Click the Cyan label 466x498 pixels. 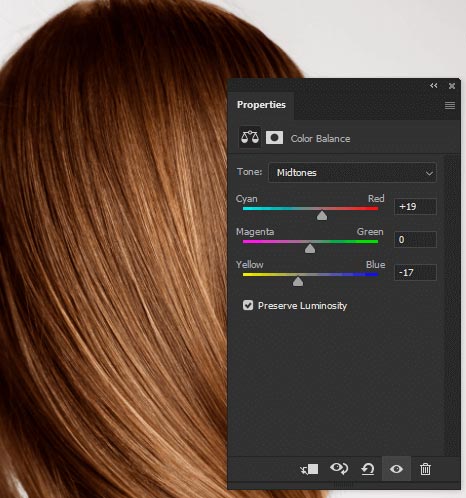point(246,199)
